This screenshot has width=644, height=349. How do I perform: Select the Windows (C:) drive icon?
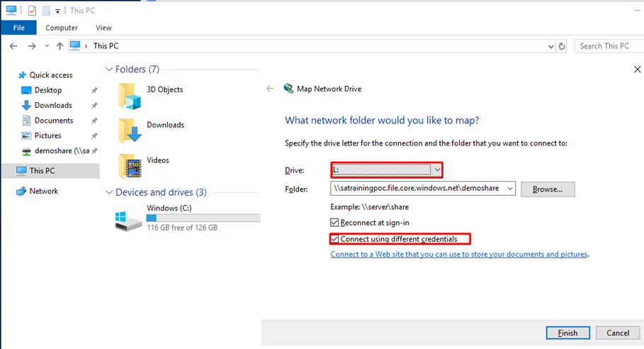coord(128,221)
